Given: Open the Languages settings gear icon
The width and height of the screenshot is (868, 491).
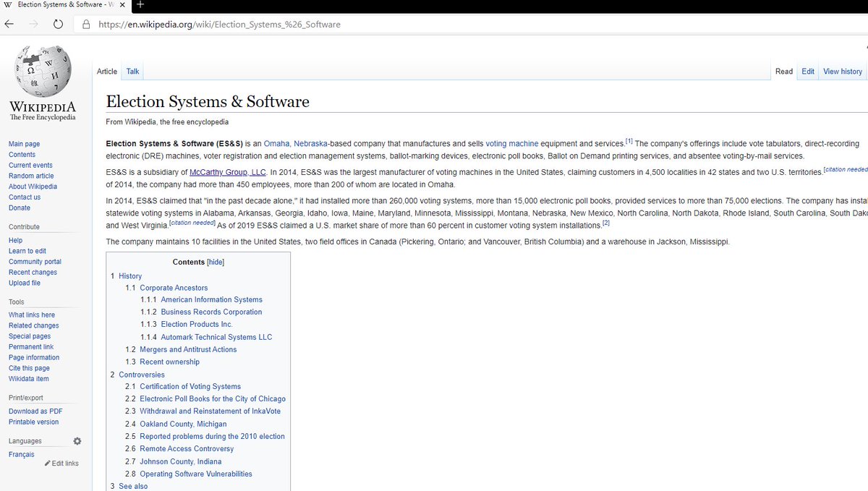Looking at the screenshot, I should click(77, 441).
